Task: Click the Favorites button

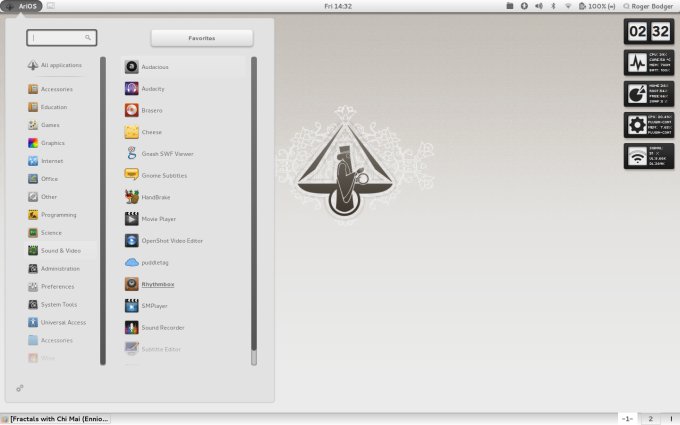Action: [201, 38]
